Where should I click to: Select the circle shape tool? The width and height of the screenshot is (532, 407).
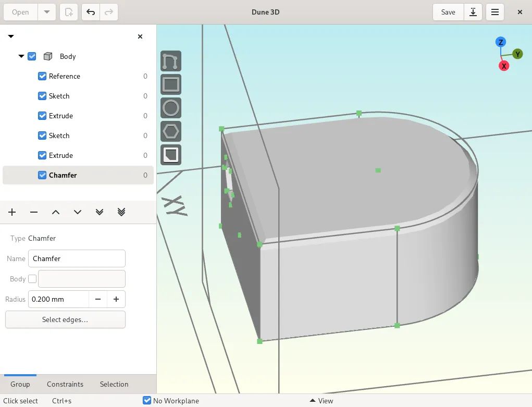(x=171, y=108)
